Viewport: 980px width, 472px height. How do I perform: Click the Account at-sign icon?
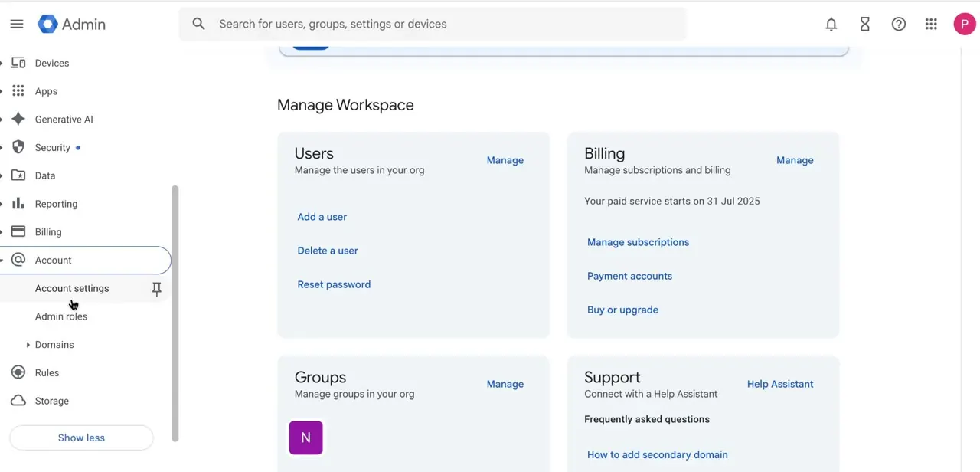pos(18,260)
